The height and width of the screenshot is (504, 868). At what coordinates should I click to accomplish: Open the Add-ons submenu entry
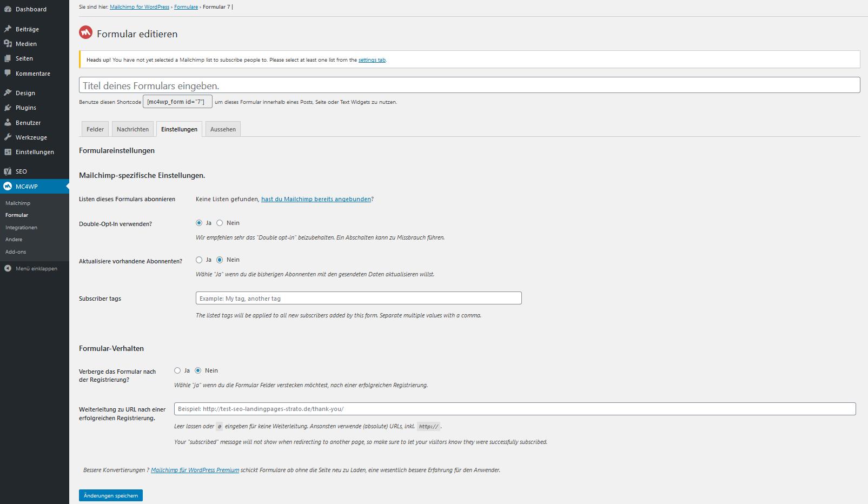tap(16, 252)
